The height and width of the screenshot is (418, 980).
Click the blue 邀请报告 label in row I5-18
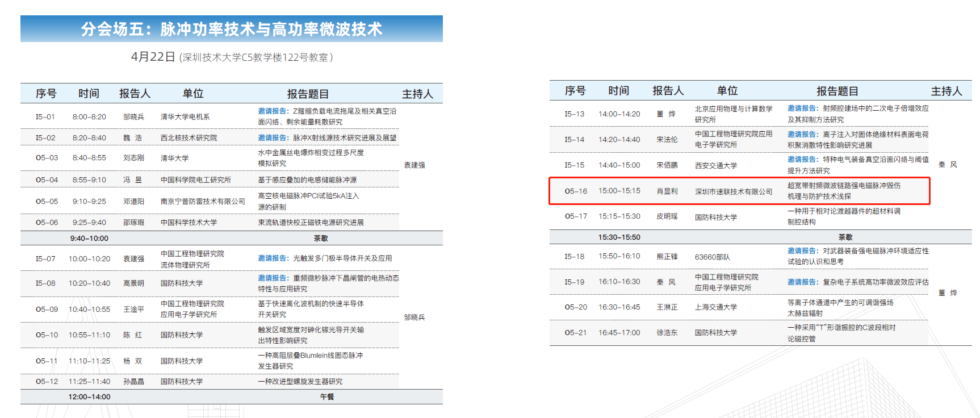coord(802,251)
